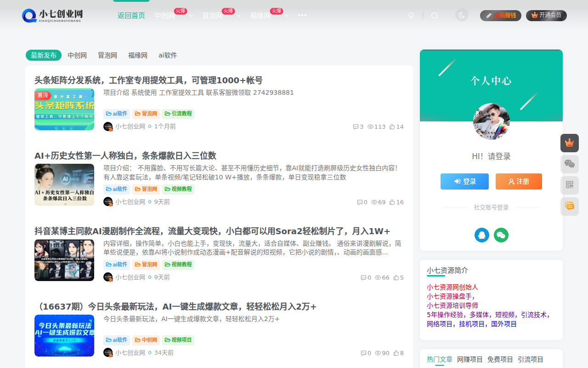Click the 返回首页 menu item
This screenshot has height=368, width=588.
pyautogui.click(x=131, y=15)
